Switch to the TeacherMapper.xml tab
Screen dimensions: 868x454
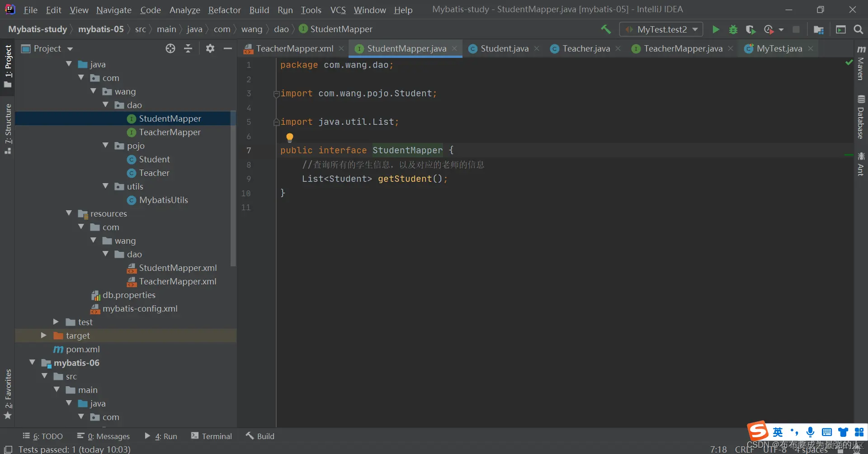pyautogui.click(x=295, y=48)
